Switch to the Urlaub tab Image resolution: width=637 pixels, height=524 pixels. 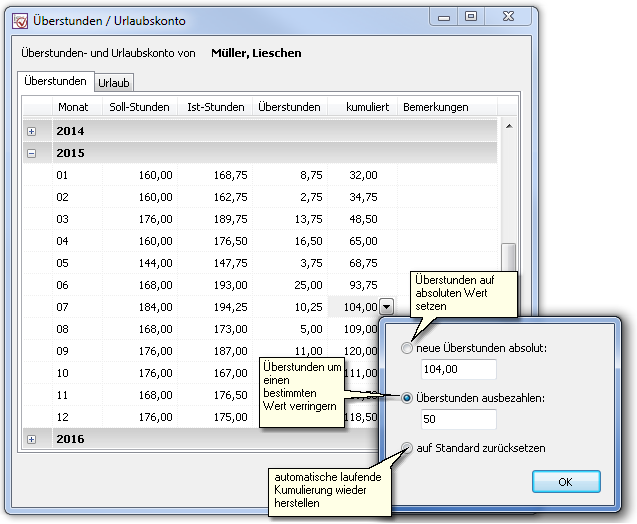click(x=114, y=82)
